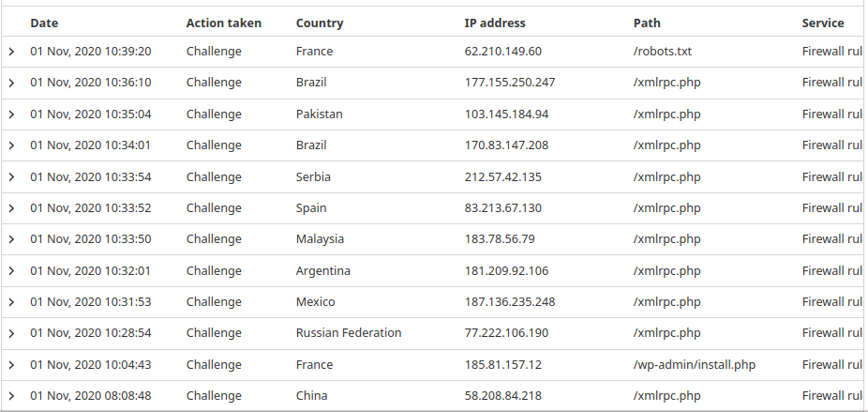Image resolution: width=868 pixels, height=412 pixels.
Task: Expand the 10:34:01 Brazil event row
Action: pos(11,145)
